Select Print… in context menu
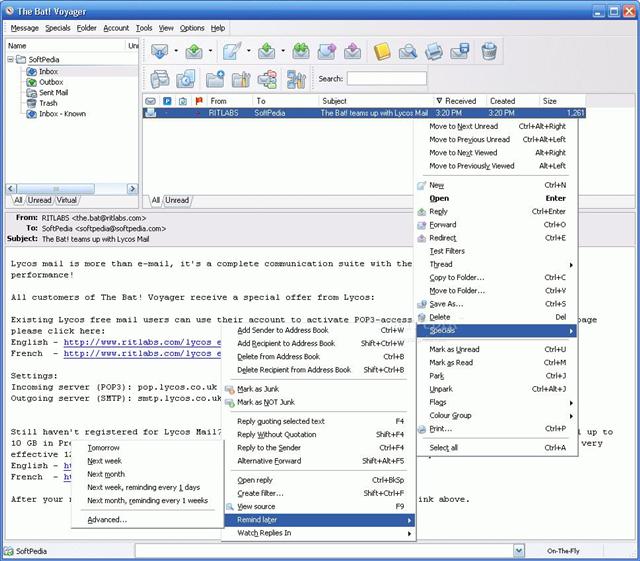640x561 pixels. pos(440,429)
